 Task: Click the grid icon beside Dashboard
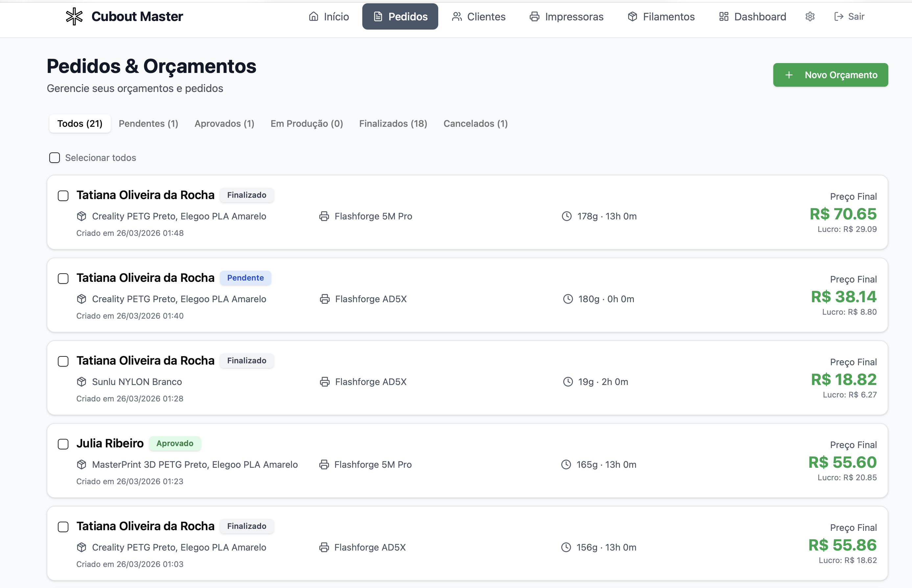pos(724,16)
